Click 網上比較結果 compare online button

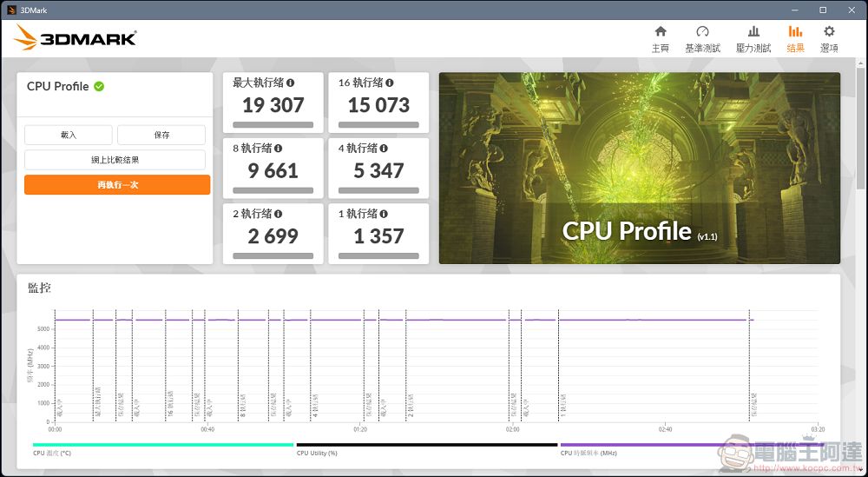pos(115,160)
